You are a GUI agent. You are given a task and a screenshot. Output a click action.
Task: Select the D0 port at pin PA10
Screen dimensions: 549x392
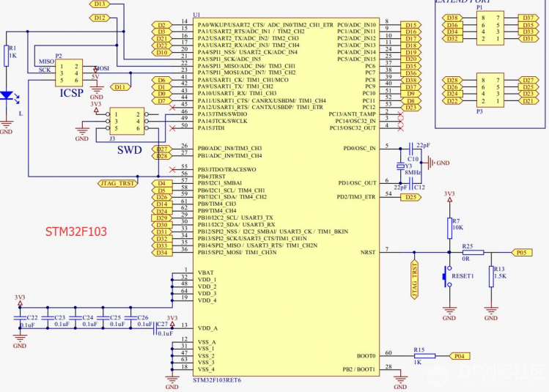(x=162, y=94)
